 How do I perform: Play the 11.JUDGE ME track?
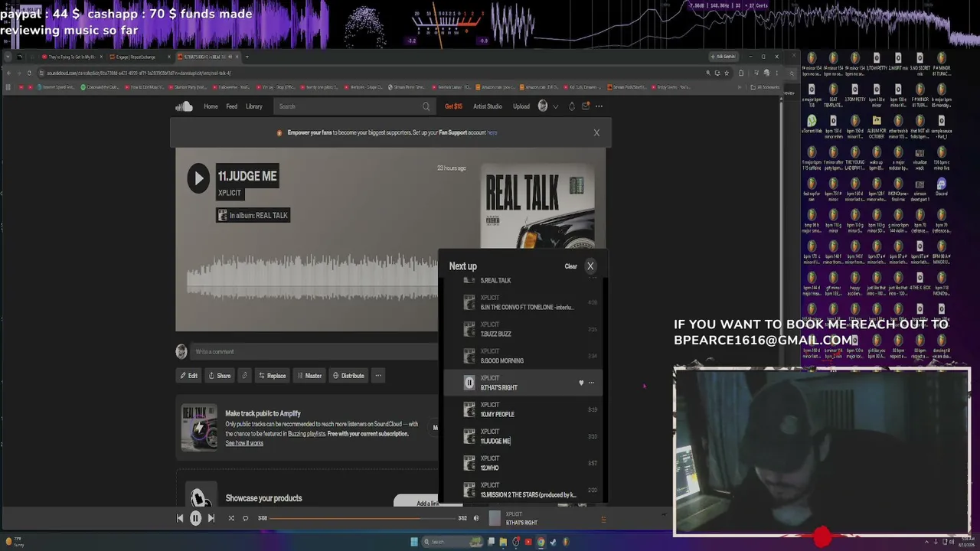point(198,178)
